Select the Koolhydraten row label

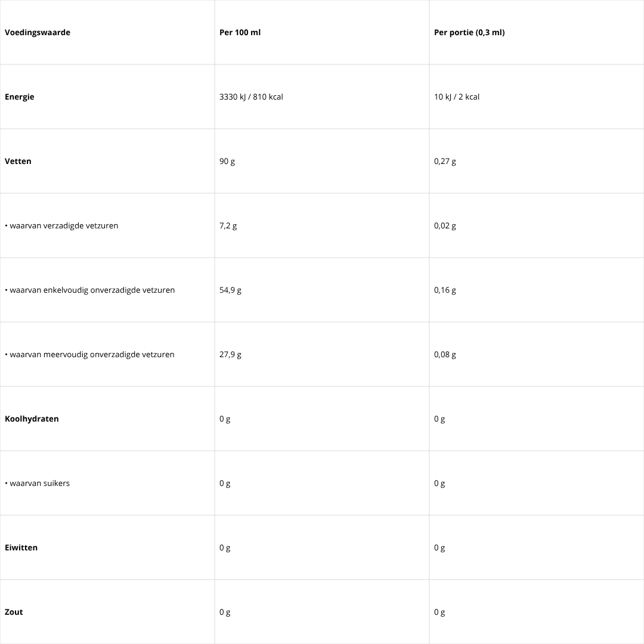tap(32, 419)
